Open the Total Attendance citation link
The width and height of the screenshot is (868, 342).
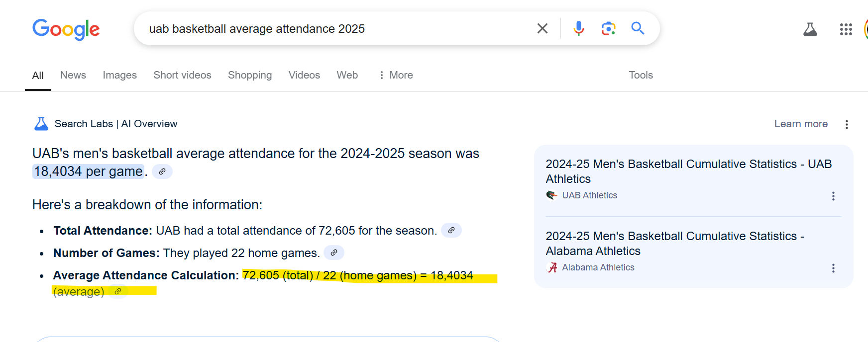click(x=451, y=231)
